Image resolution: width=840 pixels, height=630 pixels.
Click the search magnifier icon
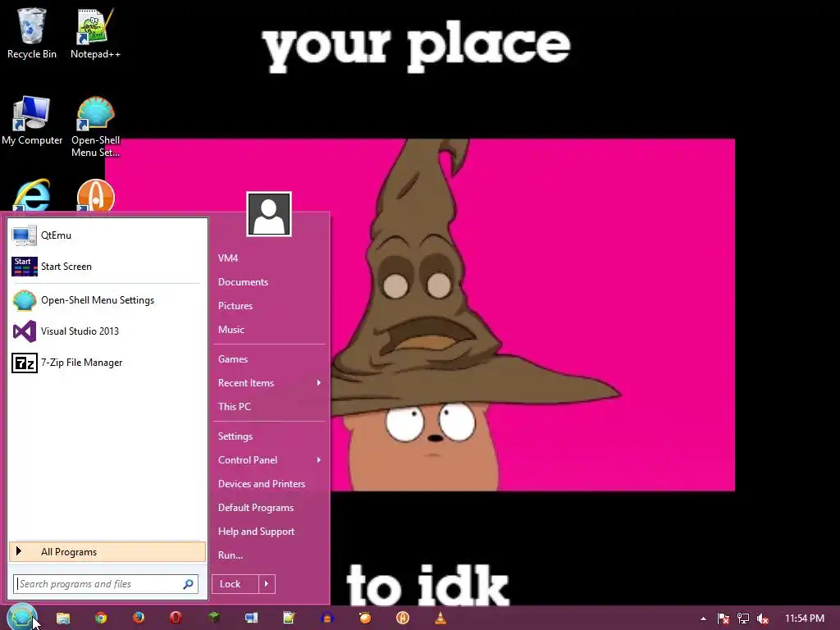pyautogui.click(x=188, y=584)
